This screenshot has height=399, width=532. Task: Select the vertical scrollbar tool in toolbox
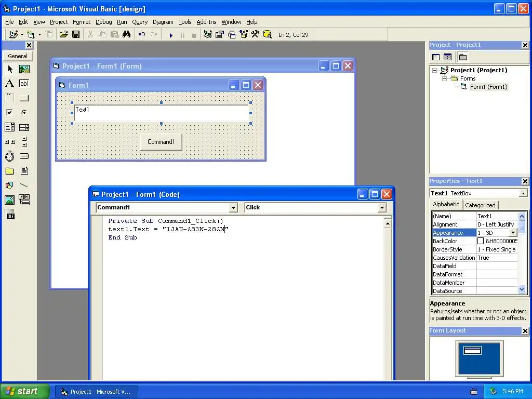pyautogui.click(x=24, y=142)
